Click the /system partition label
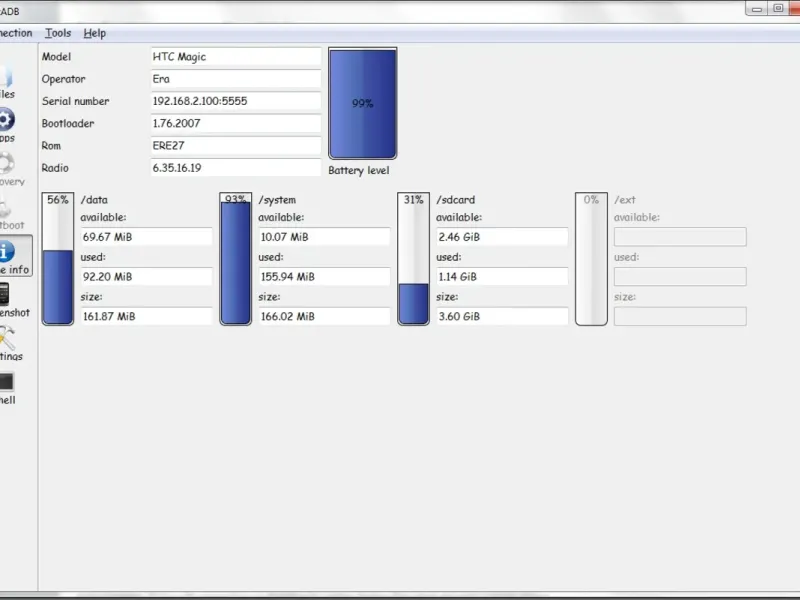This screenshot has width=800, height=600. [277, 200]
